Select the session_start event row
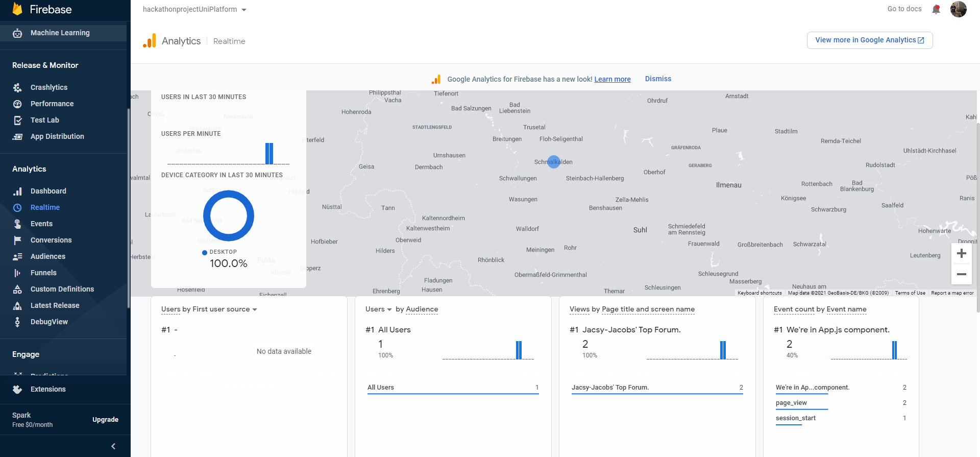This screenshot has height=457, width=980. coord(841,418)
